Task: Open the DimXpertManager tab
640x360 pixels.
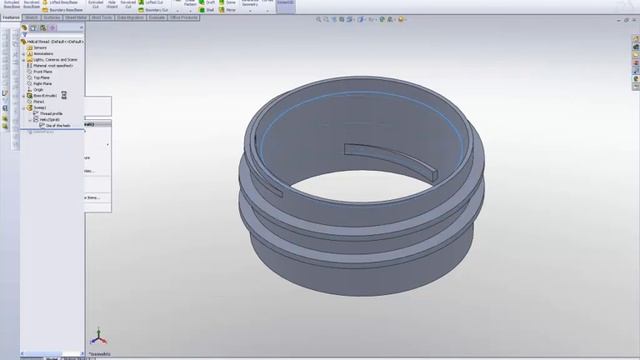Action: point(52,28)
